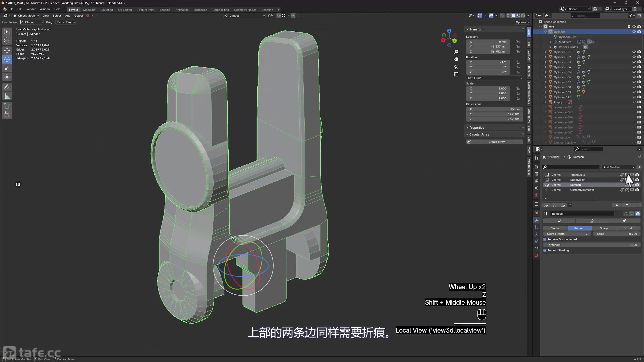This screenshot has height=362, width=644.
Task: Open the Add Modifier dropdown
Action: pyautogui.click(x=619, y=167)
